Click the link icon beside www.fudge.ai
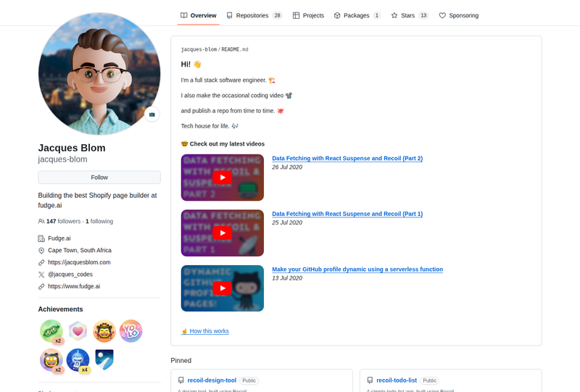This screenshot has height=392, width=580. [x=41, y=286]
